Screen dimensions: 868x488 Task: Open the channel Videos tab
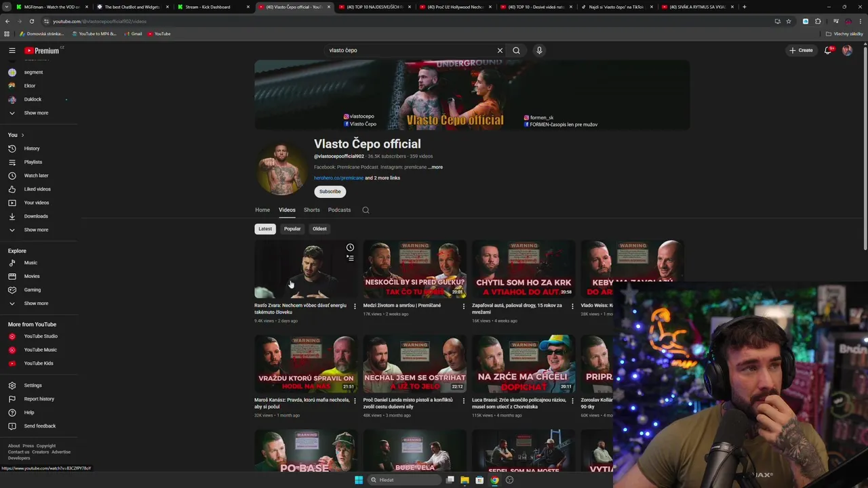[287, 210]
